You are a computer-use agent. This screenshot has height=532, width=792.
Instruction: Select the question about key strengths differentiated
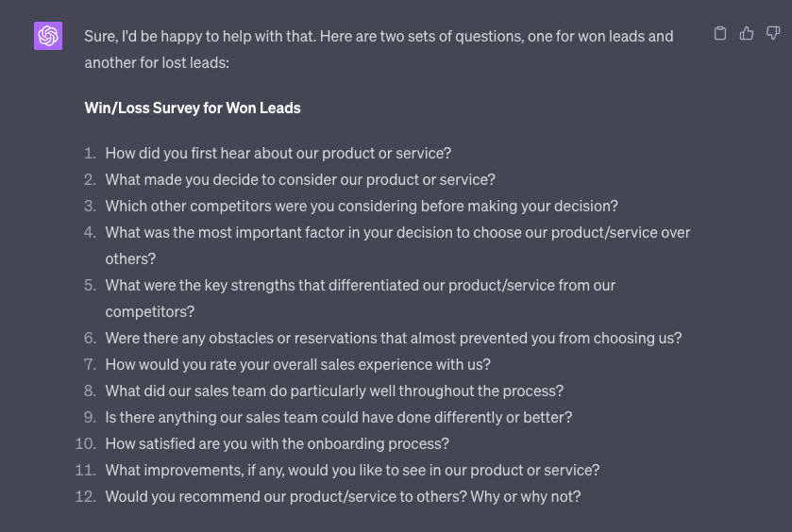pos(361,298)
